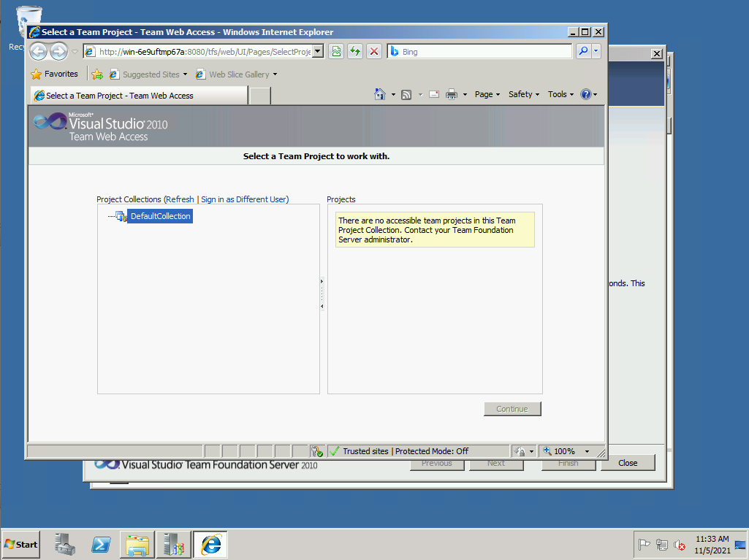Click the Refresh link for Project Collections
The image size is (749, 560).
point(180,199)
